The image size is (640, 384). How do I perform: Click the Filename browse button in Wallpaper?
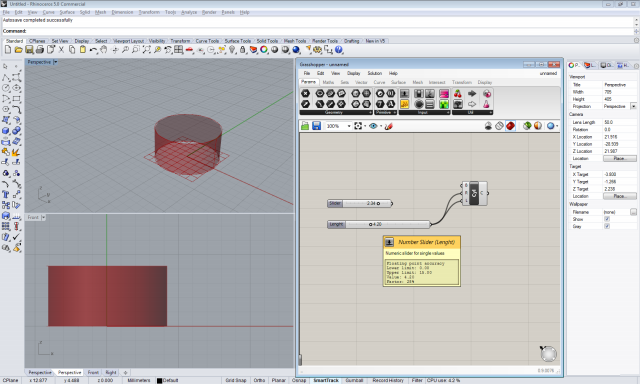point(633,212)
